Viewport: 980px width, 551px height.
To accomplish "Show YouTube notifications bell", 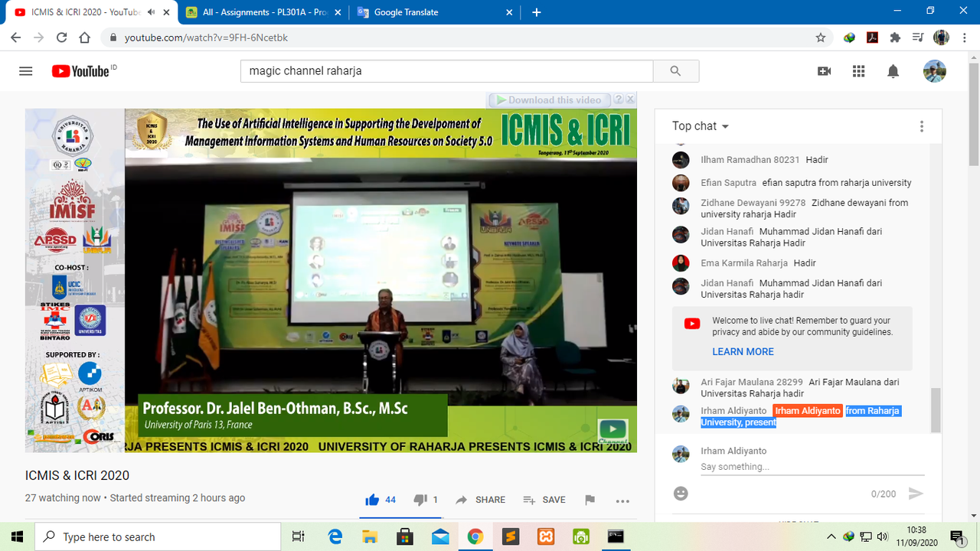I will click(x=893, y=71).
